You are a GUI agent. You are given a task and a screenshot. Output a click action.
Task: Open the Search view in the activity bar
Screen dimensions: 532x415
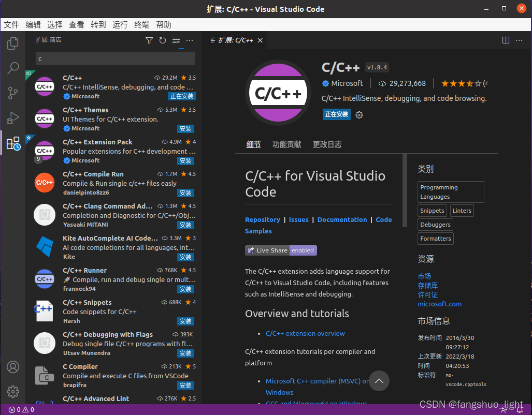(x=13, y=68)
